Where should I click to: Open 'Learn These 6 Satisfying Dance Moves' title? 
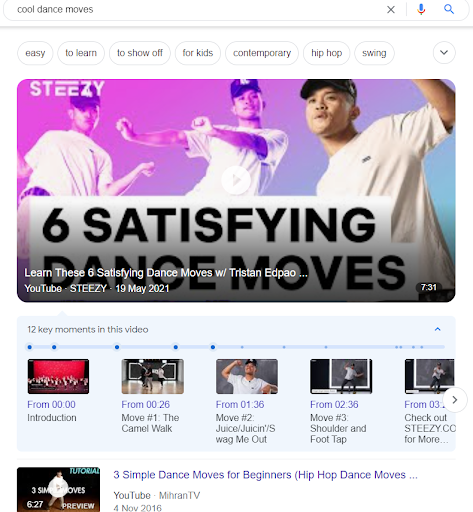coord(166,273)
